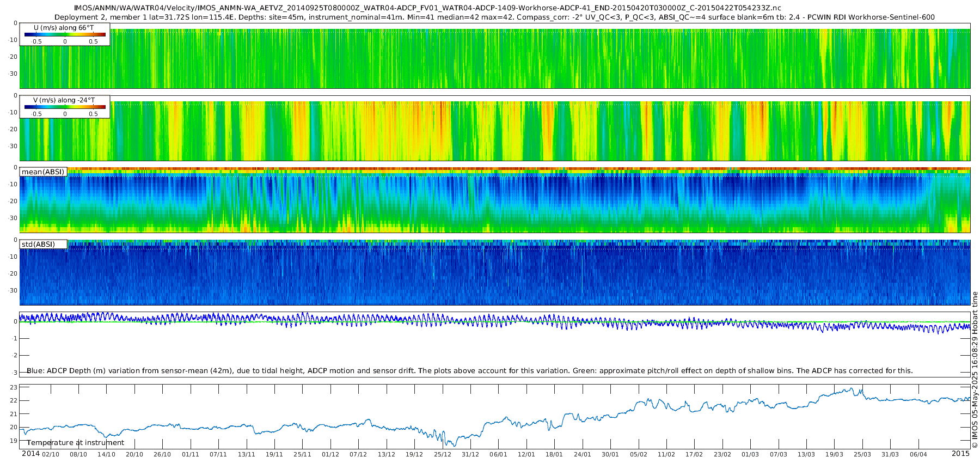Click the 12/01 date tick label
Screen dimensions: 980x463
tap(526, 454)
